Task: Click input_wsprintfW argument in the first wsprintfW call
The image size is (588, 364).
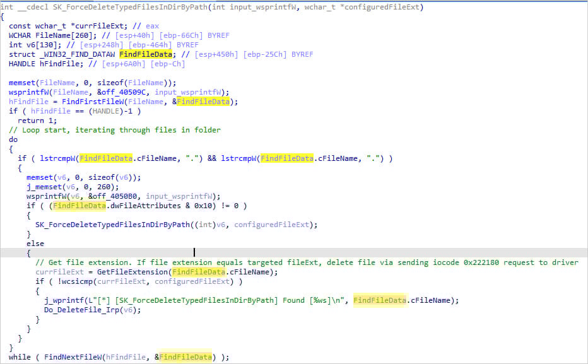Action: (187, 92)
